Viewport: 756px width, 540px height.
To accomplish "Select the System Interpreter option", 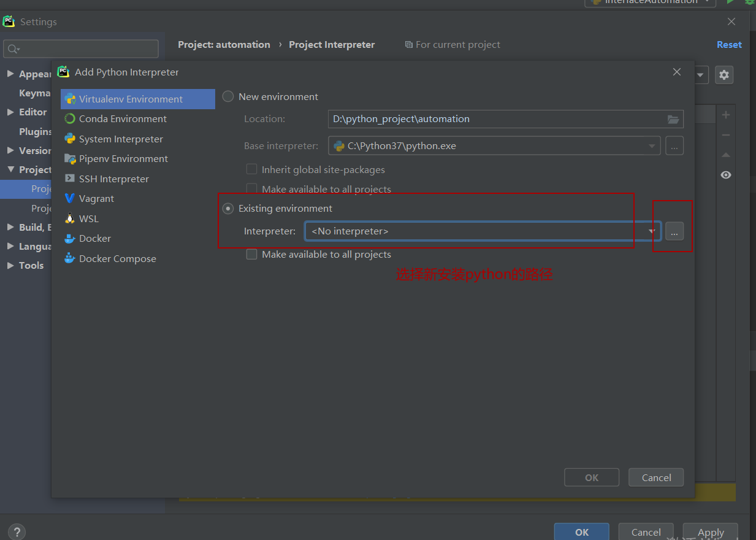I will pyautogui.click(x=121, y=139).
